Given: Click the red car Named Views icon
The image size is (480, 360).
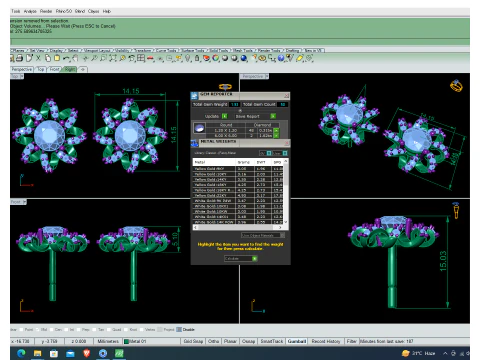Looking at the screenshot, I should pyautogui.click(x=150, y=58).
